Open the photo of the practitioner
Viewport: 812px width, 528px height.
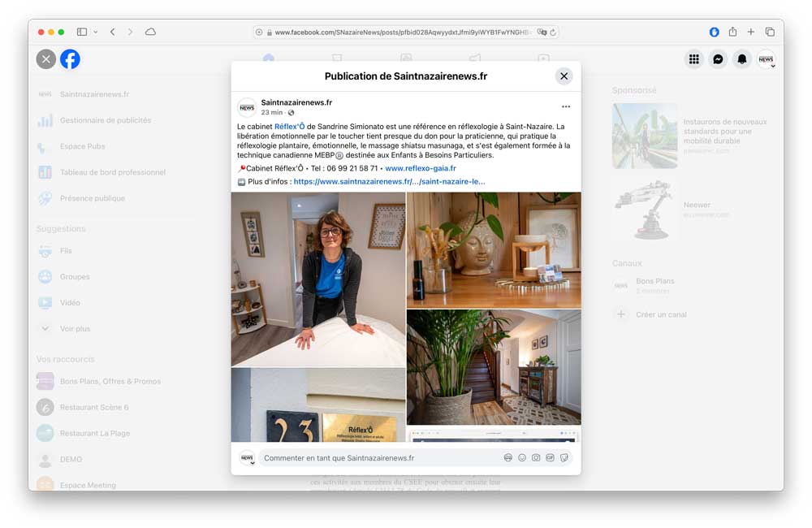(318, 279)
